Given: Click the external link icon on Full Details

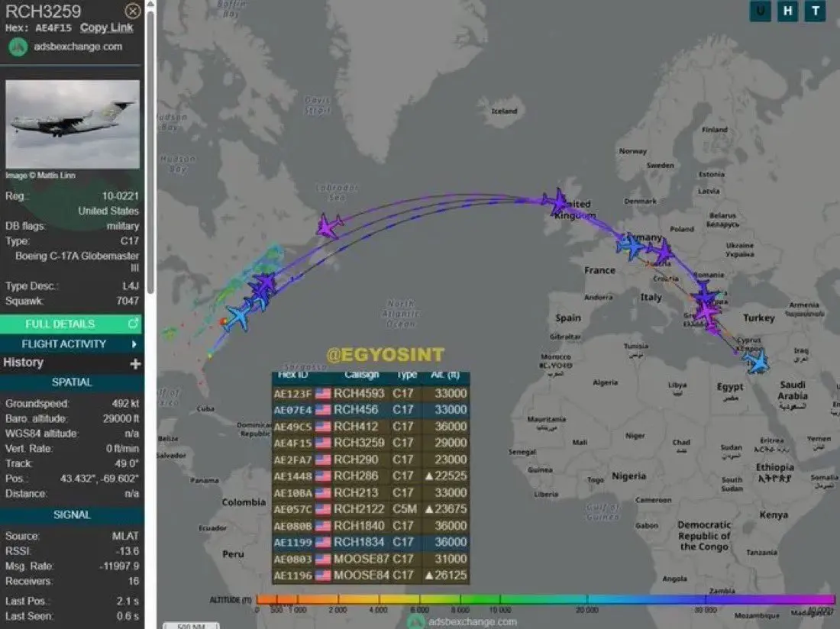Looking at the screenshot, I should click(x=134, y=324).
